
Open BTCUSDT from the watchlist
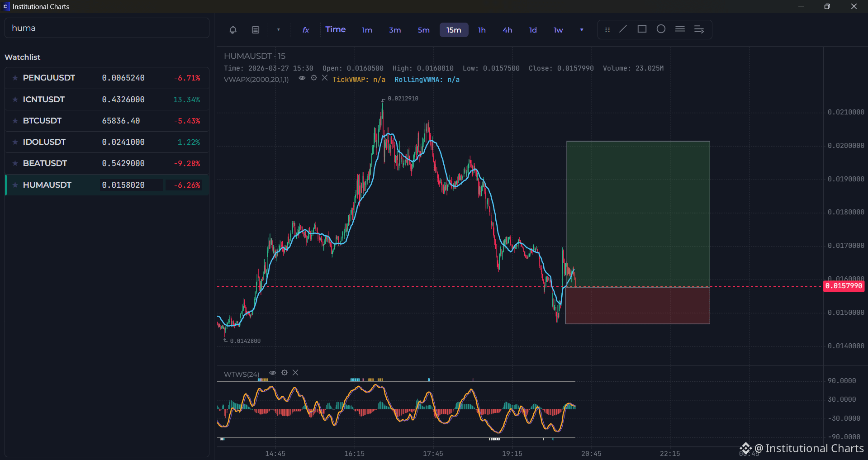[x=107, y=121]
